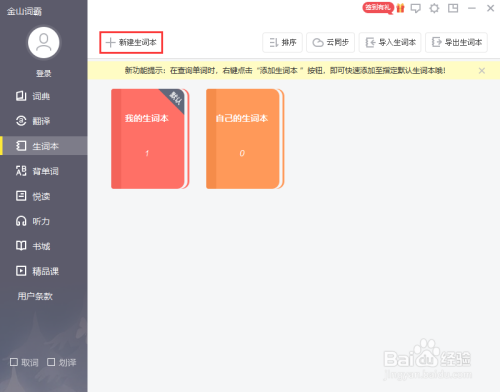This screenshot has height=392, width=500.
Task: Click the cloud icon in 云同步
Action: tap(318, 43)
